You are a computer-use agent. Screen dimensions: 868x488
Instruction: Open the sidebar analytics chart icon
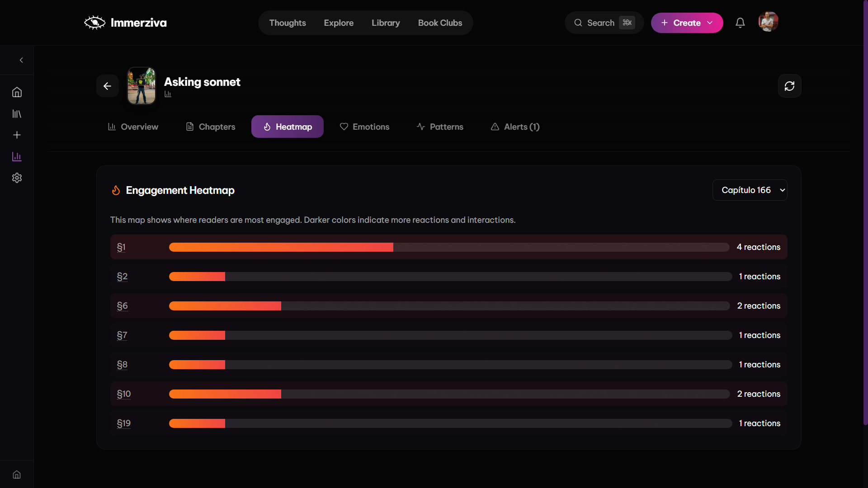[x=17, y=157]
